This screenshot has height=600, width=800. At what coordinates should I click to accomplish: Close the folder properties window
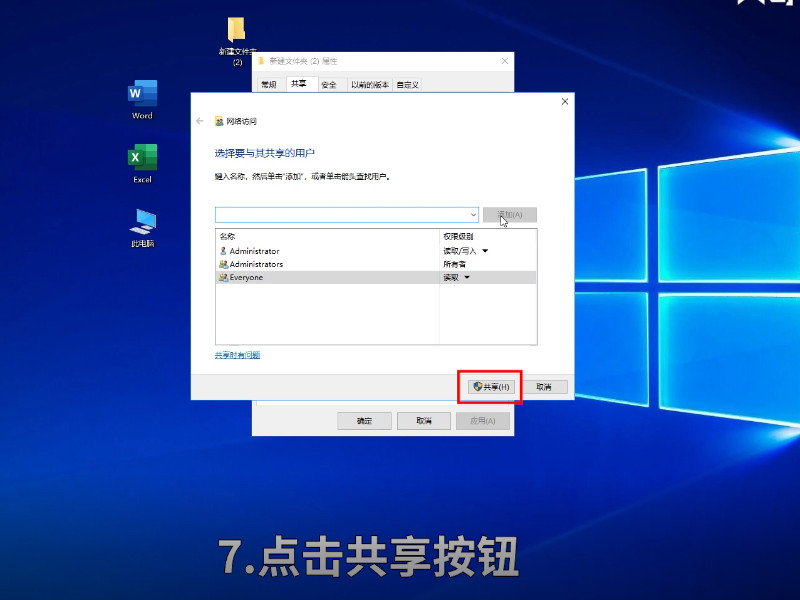click(505, 61)
